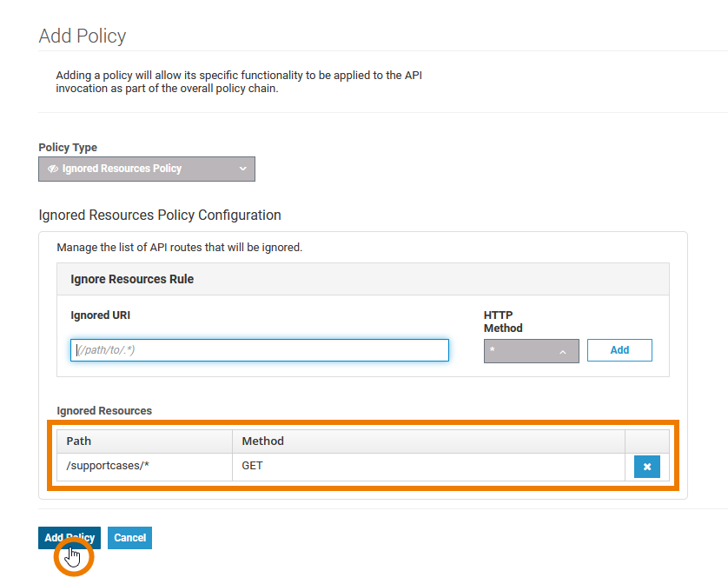
Task: Click Ignored Resources Policy Configuration heading
Action: (x=160, y=215)
